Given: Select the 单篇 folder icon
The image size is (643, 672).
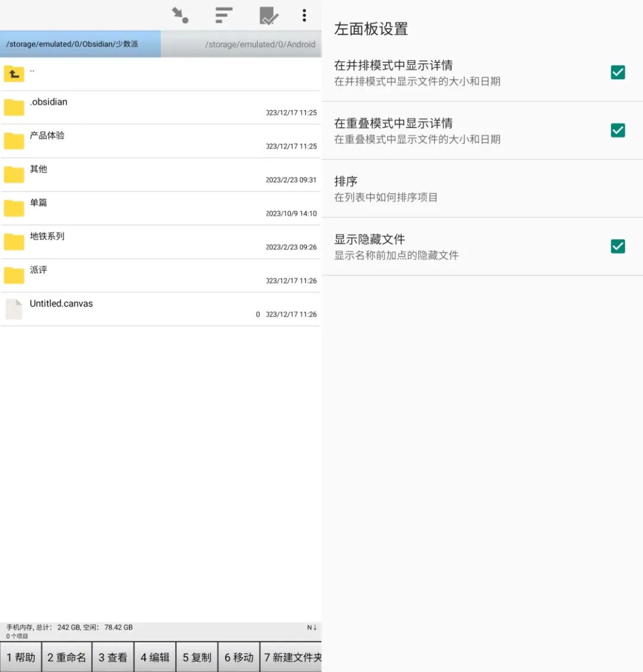Looking at the screenshot, I should [x=14, y=208].
